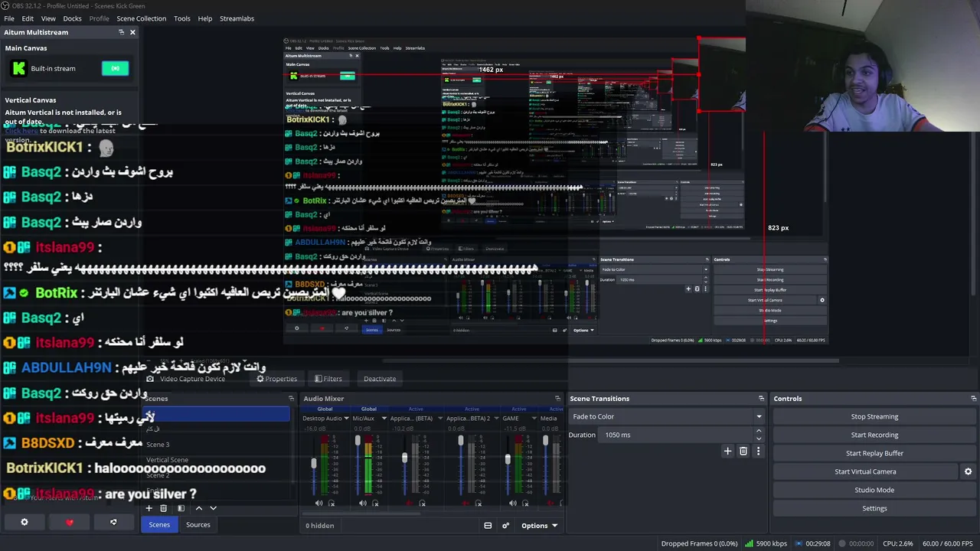Open Advanced Audio Properties gears icon
The image size is (980, 551).
pyautogui.click(x=505, y=526)
